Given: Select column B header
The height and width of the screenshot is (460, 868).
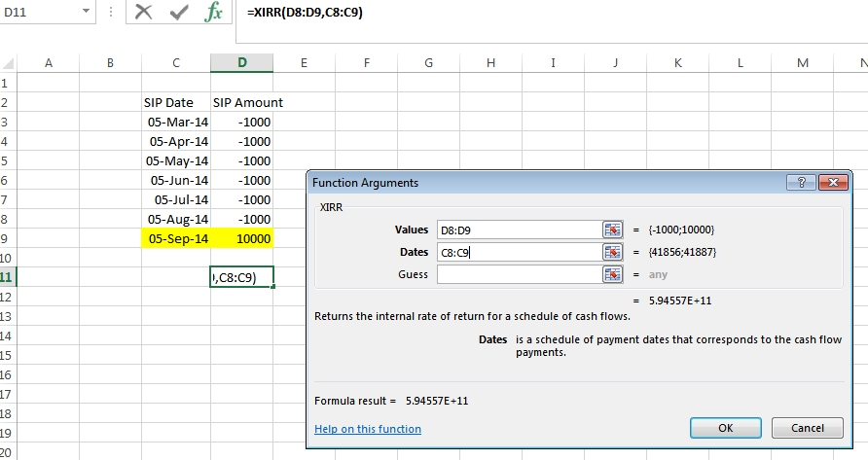Looking at the screenshot, I should pyautogui.click(x=110, y=63).
